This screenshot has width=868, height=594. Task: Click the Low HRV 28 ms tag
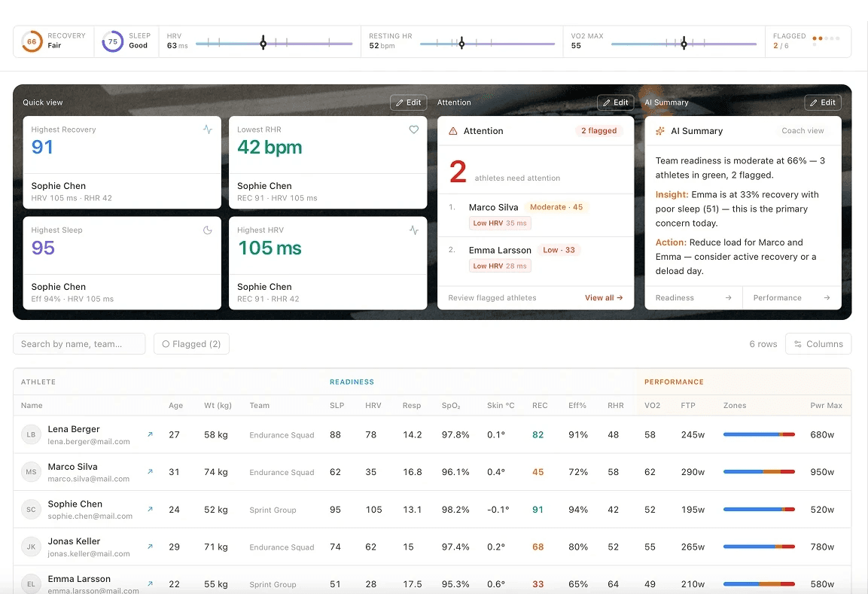[x=500, y=266]
